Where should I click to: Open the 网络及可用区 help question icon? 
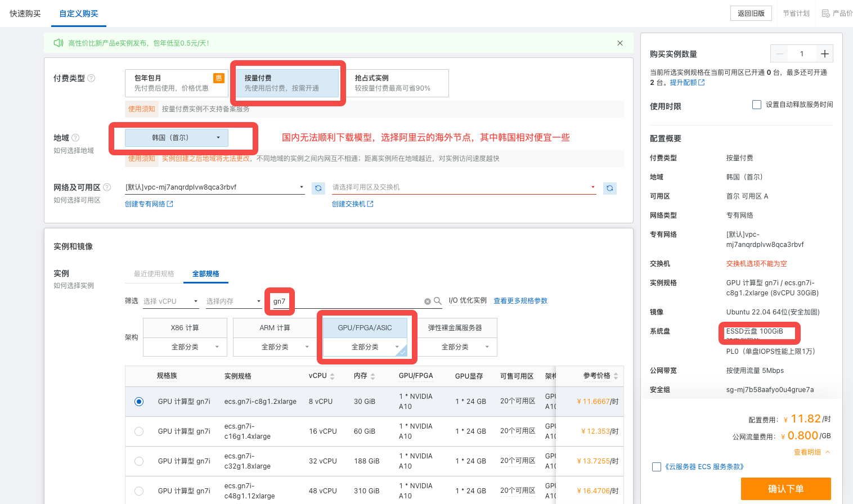[x=107, y=187]
